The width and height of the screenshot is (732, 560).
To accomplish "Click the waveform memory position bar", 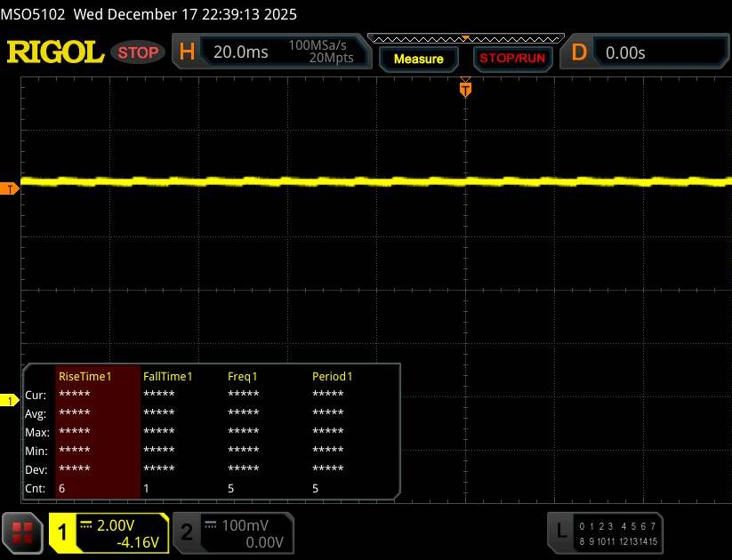I will (x=464, y=38).
